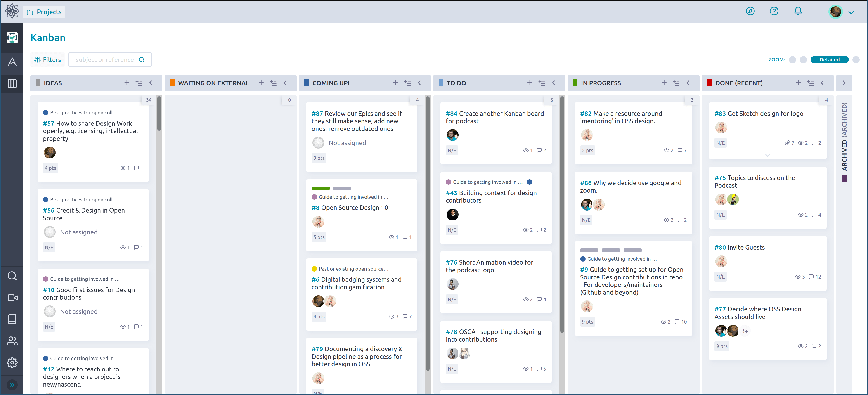868x395 pixels.
Task: Click the triangle/shape icon in left sidebar
Action: 12,61
